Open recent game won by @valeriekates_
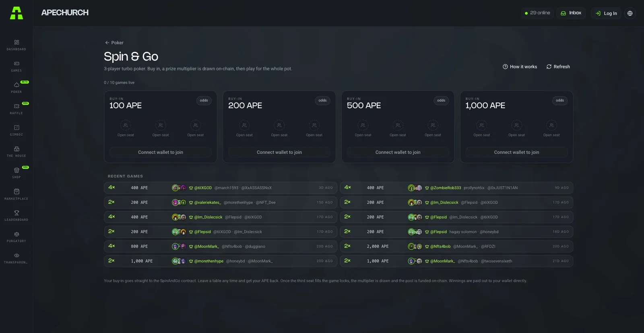Viewport: 644px width, 333px height. click(221, 202)
